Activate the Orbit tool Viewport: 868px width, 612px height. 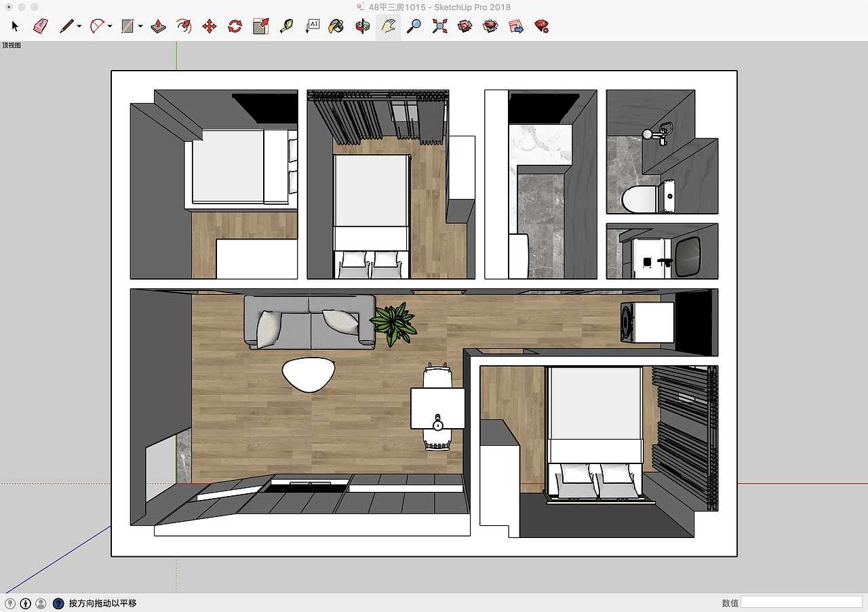363,26
